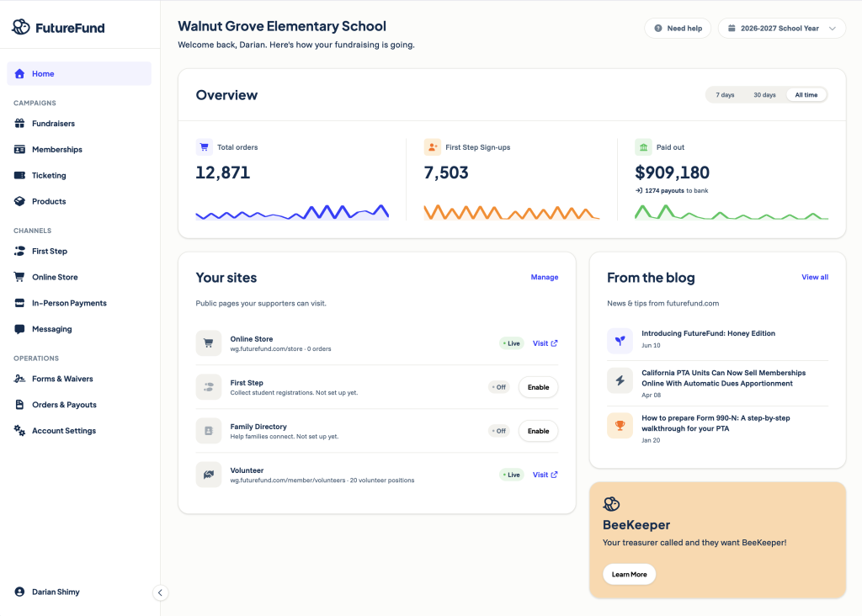This screenshot has width=862, height=616.
Task: Click the lightning bolt icon beside California PTA post
Action: coord(620,380)
